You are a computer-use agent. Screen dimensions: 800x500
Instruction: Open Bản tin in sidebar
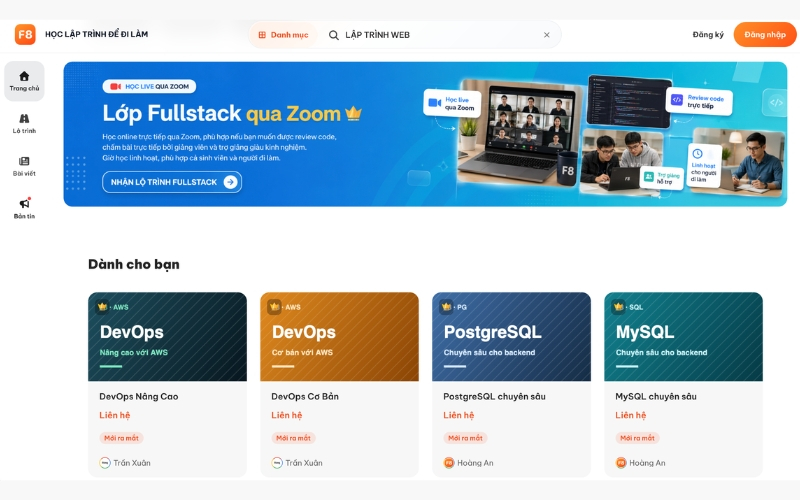coord(24,209)
